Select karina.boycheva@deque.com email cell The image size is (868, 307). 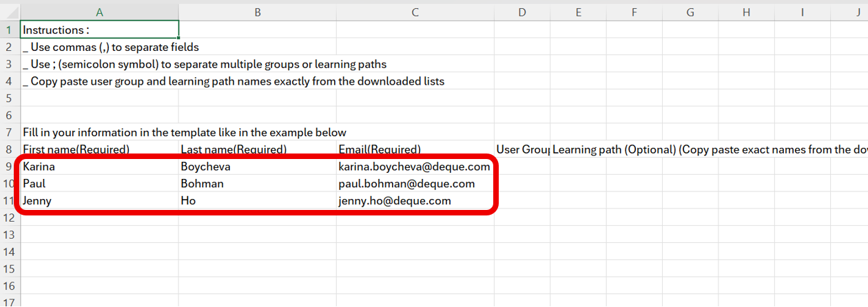click(x=415, y=167)
